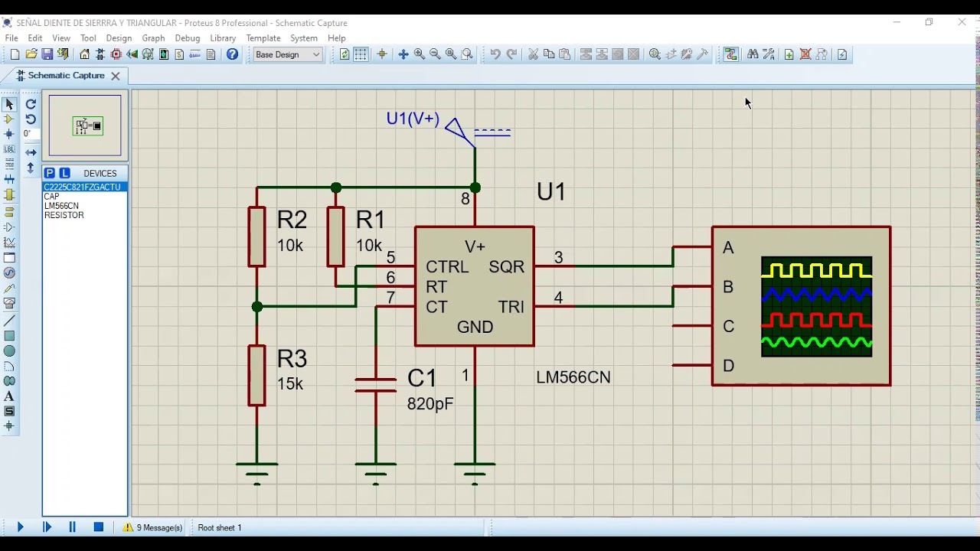Open the Help question mark icon
This screenshot has height=551, width=980.
click(233, 54)
